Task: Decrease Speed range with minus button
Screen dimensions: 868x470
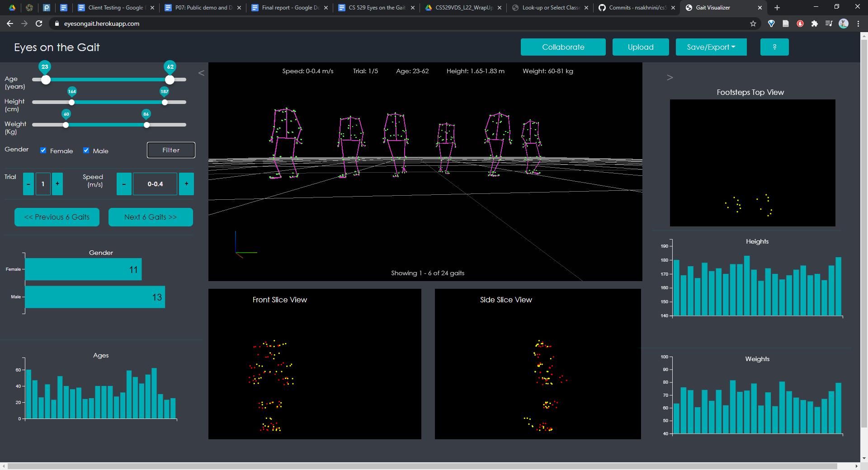Action: tap(124, 184)
